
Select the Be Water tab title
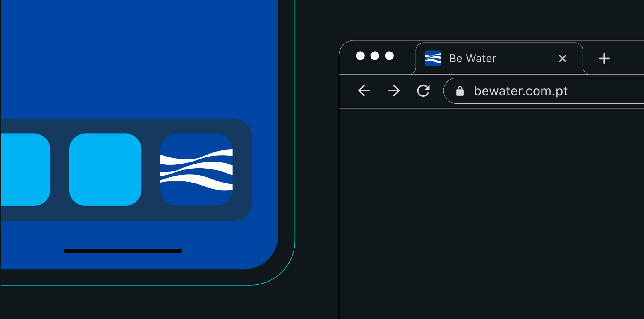coord(472,59)
